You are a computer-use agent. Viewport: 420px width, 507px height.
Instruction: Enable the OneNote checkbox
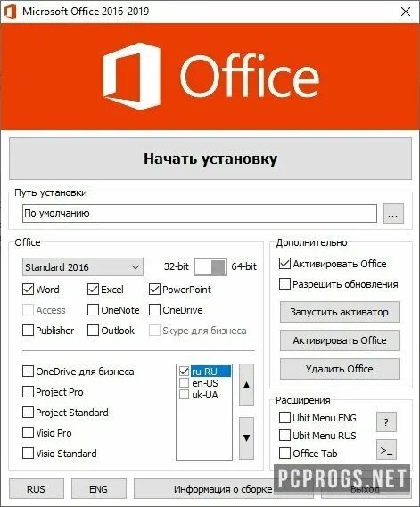[94, 310]
